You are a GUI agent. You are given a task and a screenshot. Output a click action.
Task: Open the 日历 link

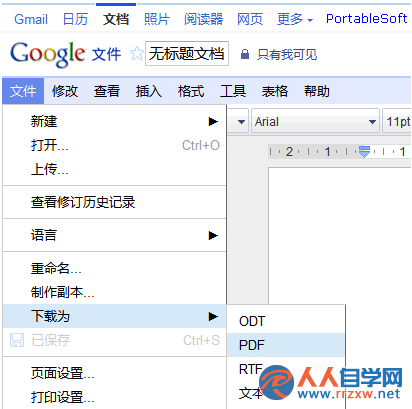[75, 19]
